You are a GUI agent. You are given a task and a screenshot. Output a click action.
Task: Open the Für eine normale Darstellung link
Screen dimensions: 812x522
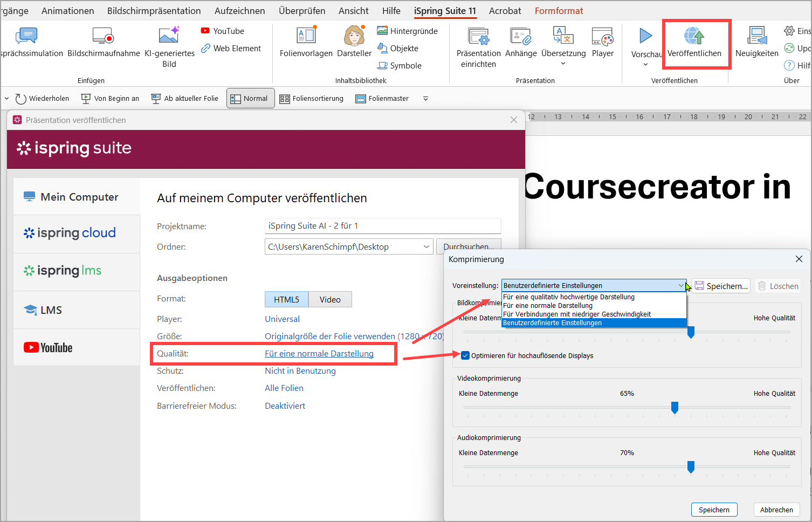[319, 354]
